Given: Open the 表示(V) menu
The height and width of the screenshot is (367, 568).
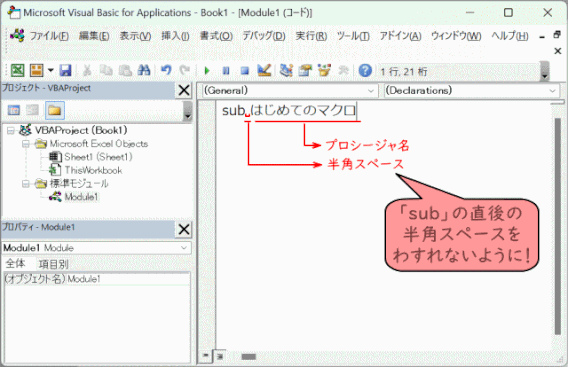Looking at the screenshot, I should point(135,36).
